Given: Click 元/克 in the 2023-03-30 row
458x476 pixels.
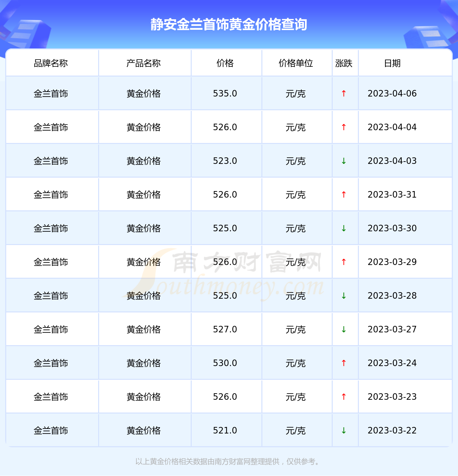Looking at the screenshot, I should [x=296, y=228].
